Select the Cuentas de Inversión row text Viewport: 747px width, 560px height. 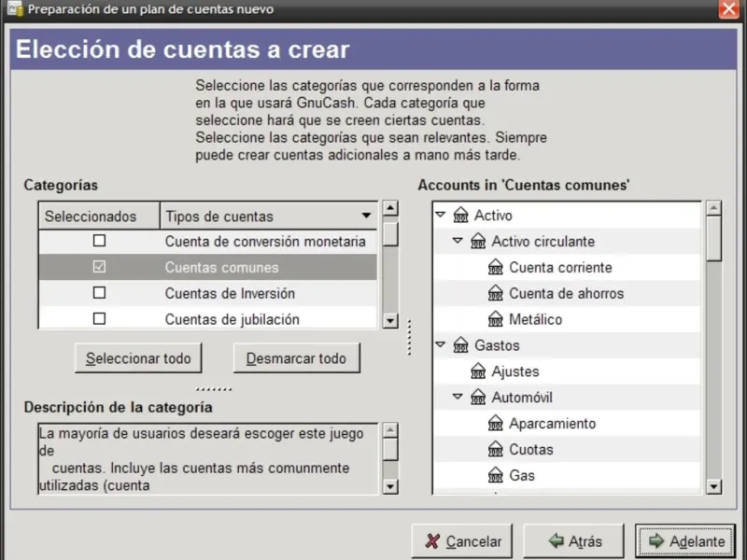(230, 293)
